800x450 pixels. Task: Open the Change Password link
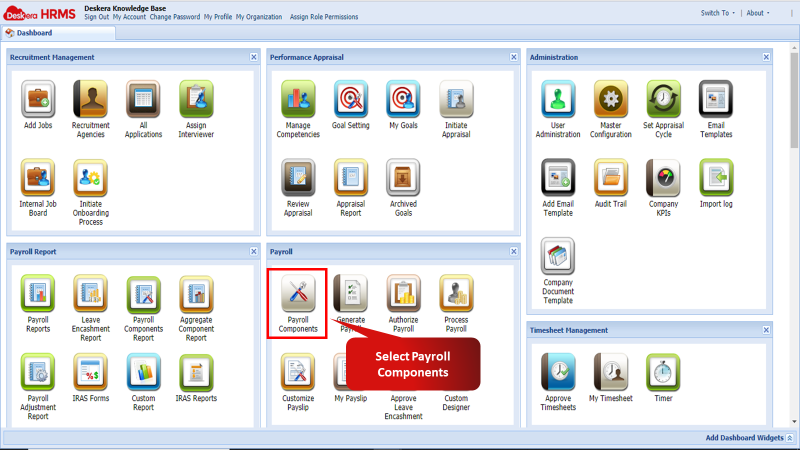click(174, 17)
